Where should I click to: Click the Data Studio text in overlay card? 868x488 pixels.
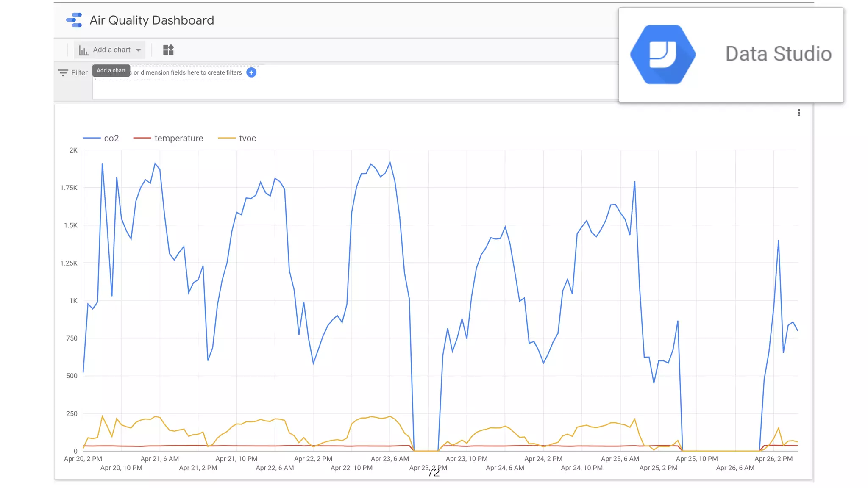(778, 54)
